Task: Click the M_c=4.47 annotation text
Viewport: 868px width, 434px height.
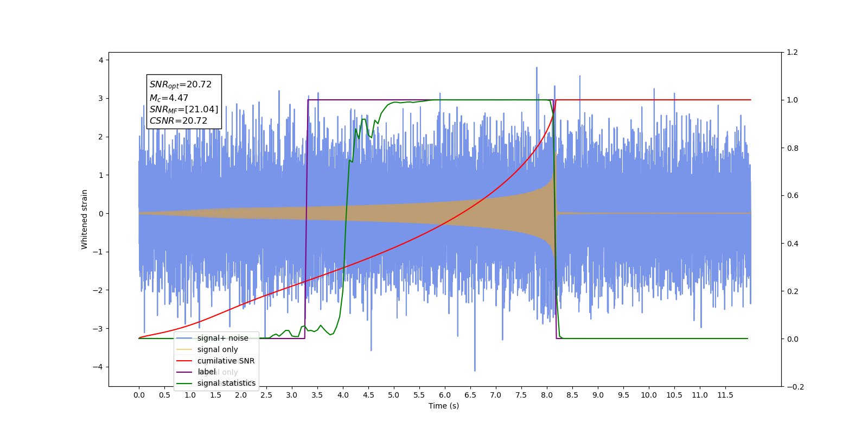Action: click(169, 98)
